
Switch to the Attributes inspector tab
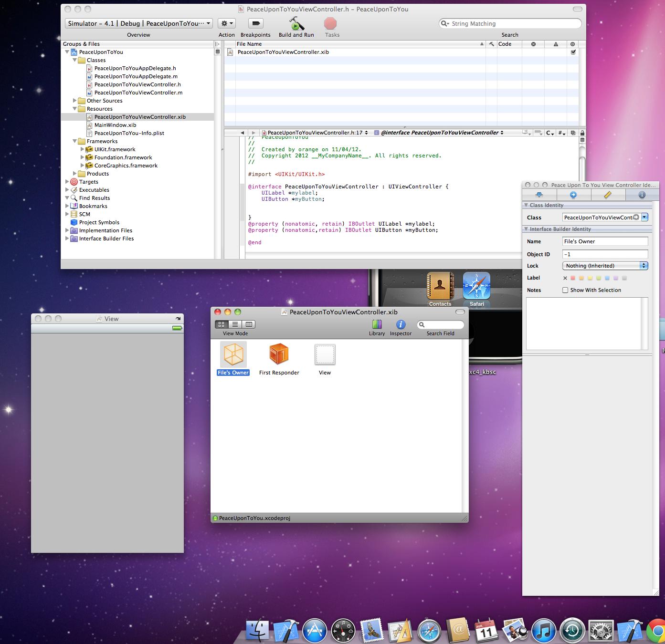(539, 195)
